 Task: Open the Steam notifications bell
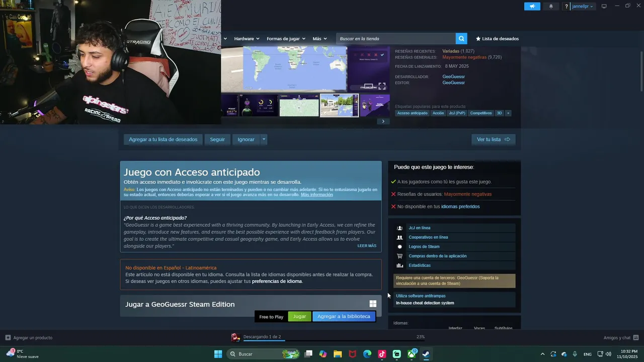[x=551, y=6]
